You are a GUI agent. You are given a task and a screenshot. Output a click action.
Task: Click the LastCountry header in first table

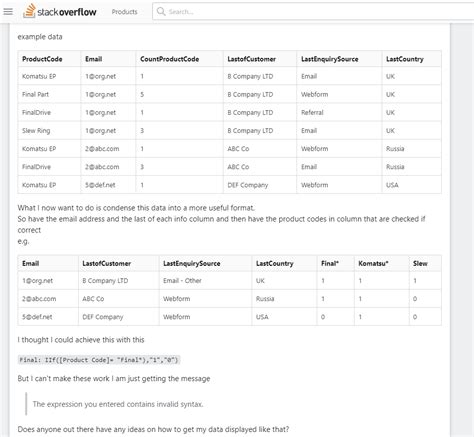[x=405, y=59]
